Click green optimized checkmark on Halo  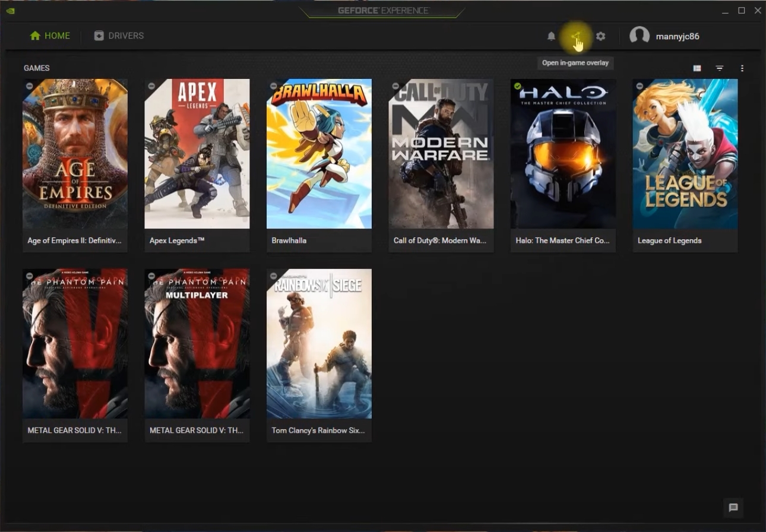point(518,86)
